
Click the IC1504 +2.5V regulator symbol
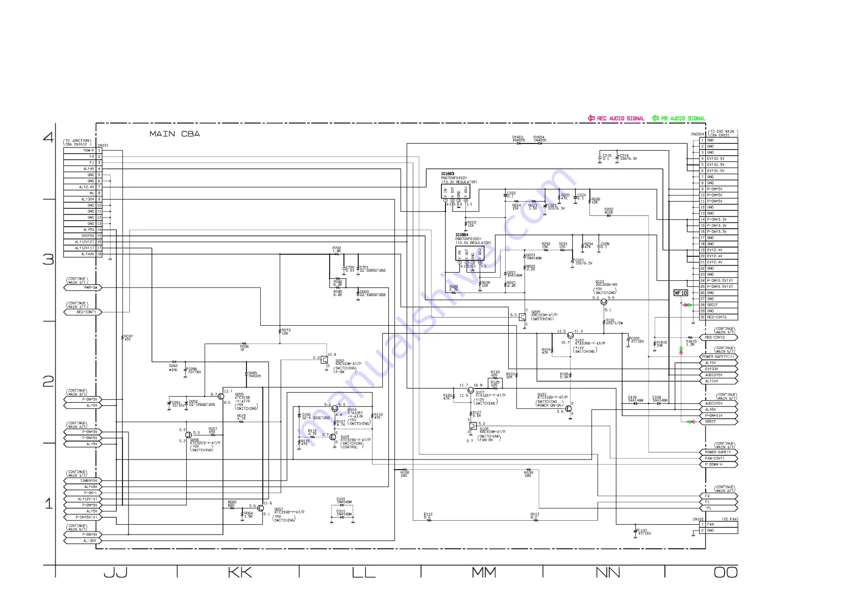click(470, 253)
